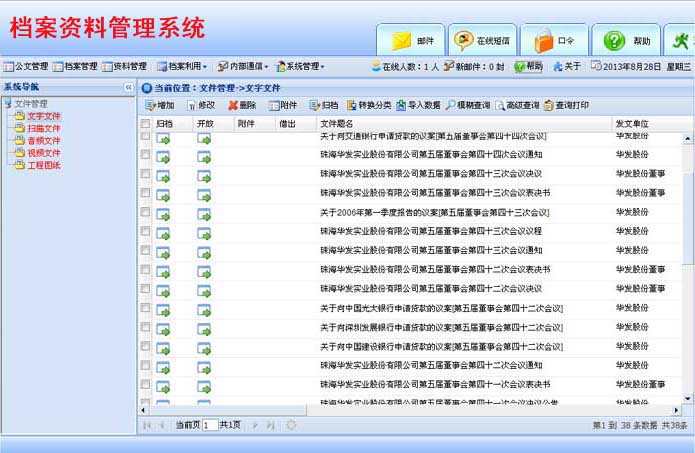
Task: Tick checkbox for 关于向中国光大银行申请贷款的议案 row
Action: coord(145,308)
